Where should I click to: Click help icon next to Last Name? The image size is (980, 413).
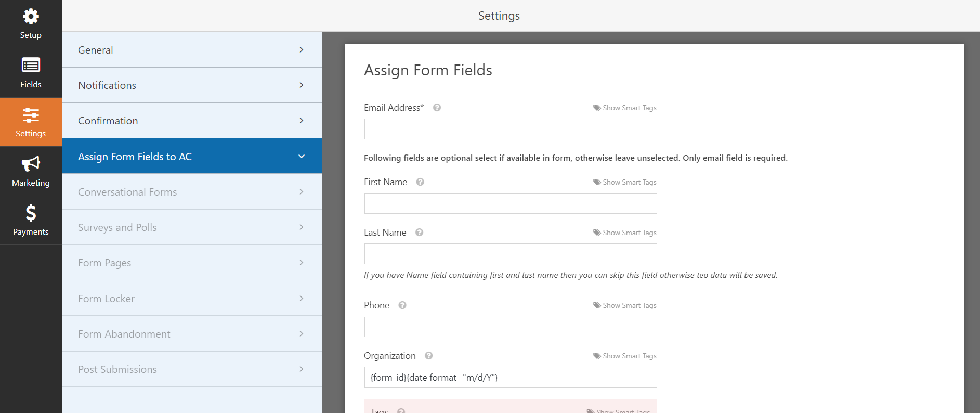[420, 233]
